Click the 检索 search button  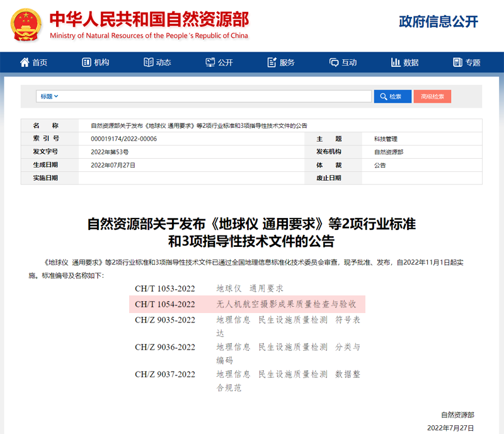(392, 96)
